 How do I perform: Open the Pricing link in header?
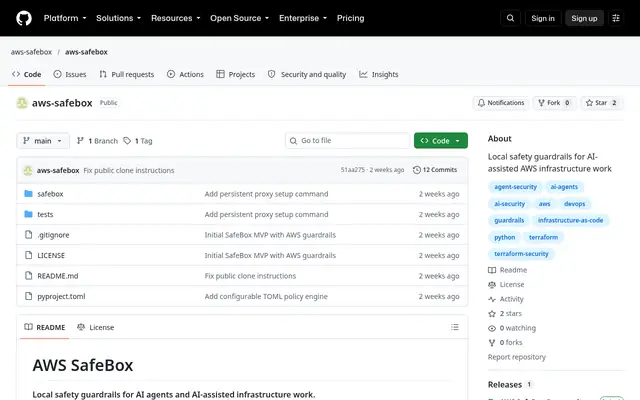pos(351,18)
